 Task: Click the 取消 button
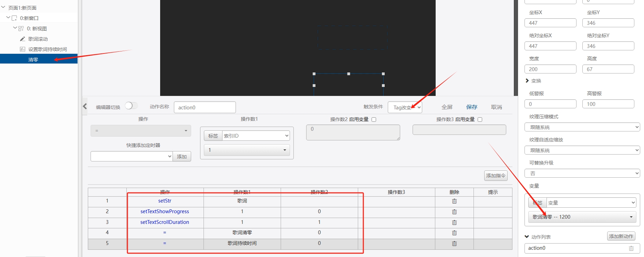(496, 107)
